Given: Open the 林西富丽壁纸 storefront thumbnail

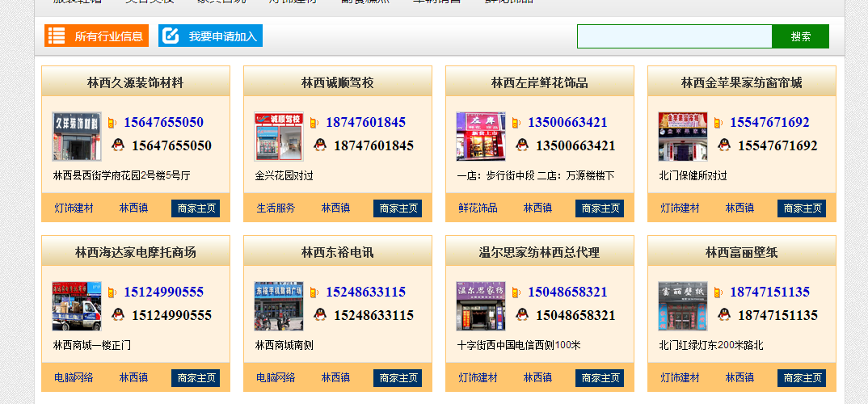Looking at the screenshot, I should [682, 306].
